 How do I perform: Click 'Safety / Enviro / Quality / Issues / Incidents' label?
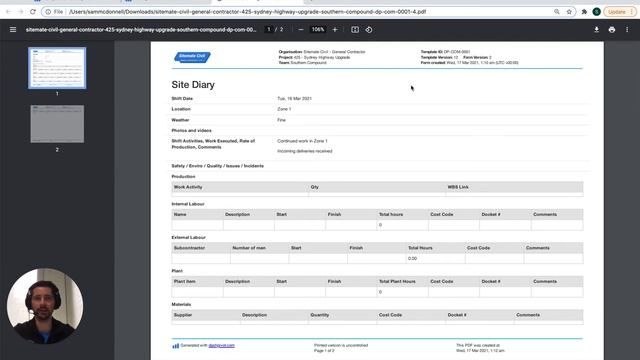click(x=218, y=166)
